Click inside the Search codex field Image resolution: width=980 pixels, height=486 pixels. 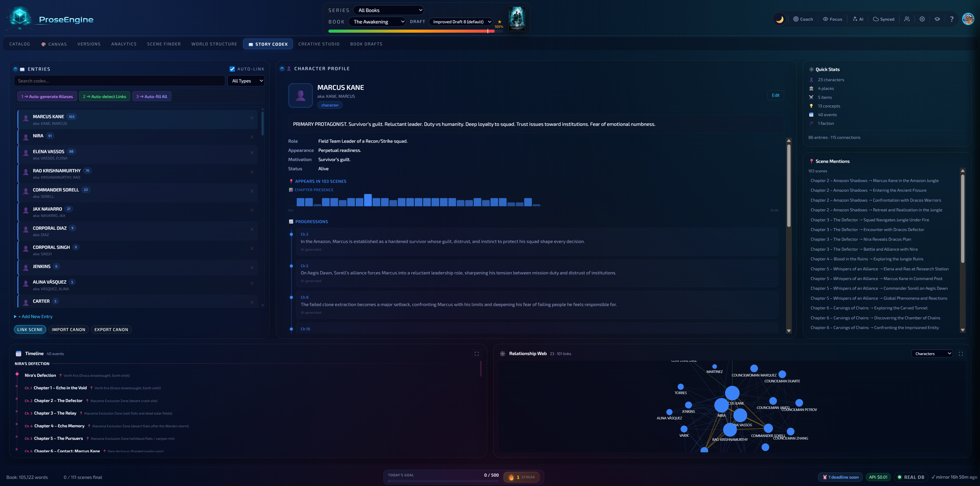119,81
